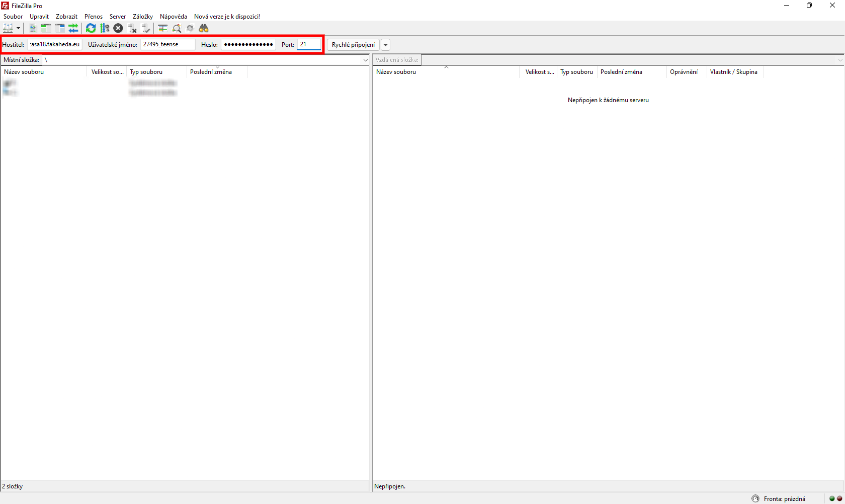Open the Upravit menu
This screenshot has height=504, width=845.
(39, 17)
